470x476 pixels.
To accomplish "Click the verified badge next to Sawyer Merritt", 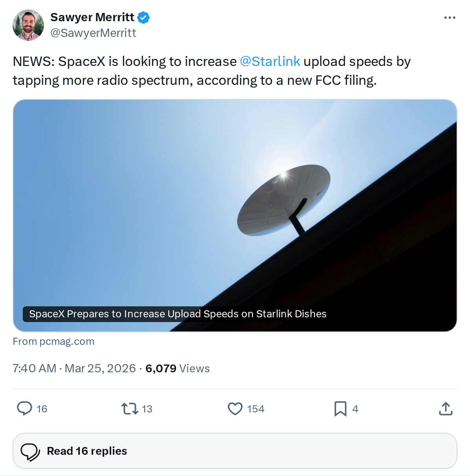I will [x=144, y=17].
